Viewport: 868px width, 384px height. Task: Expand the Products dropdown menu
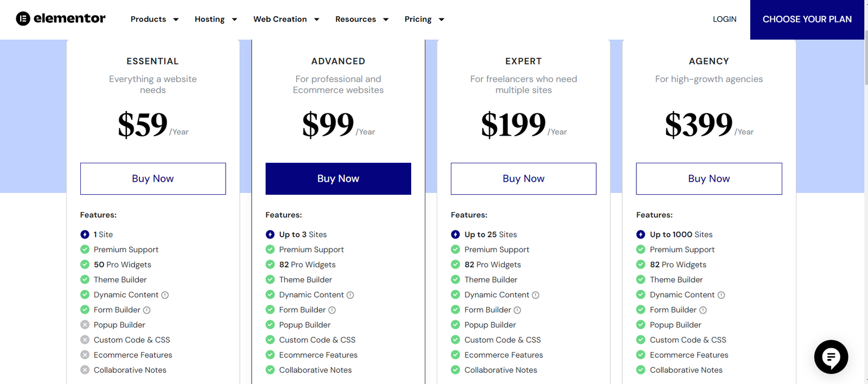[x=155, y=19]
